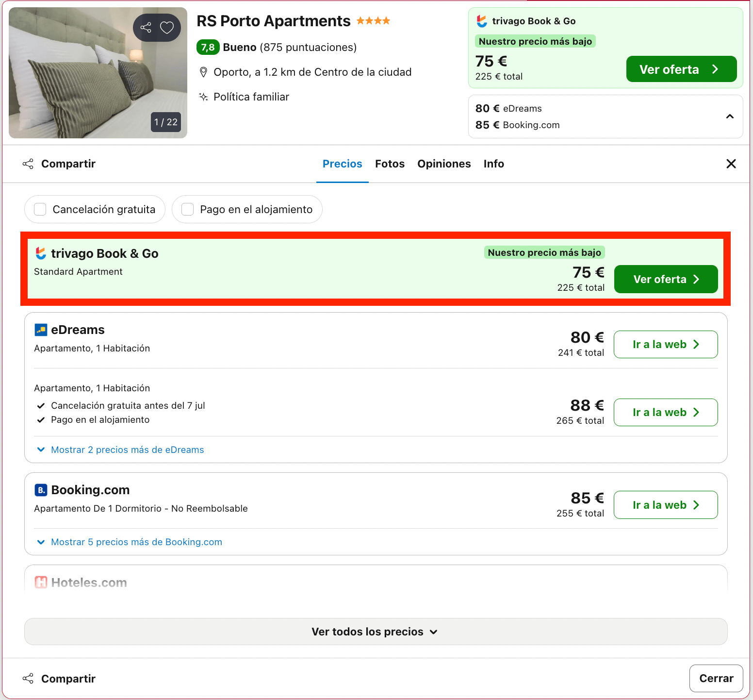Click share icon beside bottom Compartir
753x700 pixels.
(28, 678)
